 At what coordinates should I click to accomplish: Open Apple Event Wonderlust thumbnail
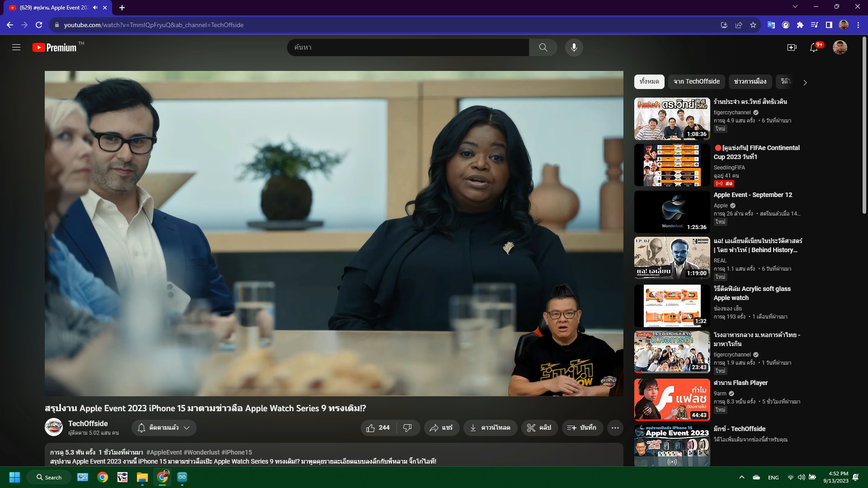(672, 212)
